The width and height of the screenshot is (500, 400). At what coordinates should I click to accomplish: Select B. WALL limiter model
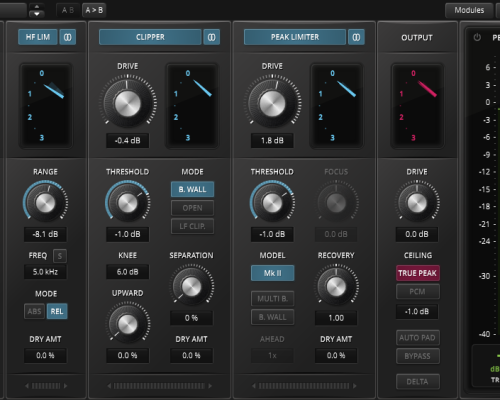pyautogui.click(x=273, y=317)
